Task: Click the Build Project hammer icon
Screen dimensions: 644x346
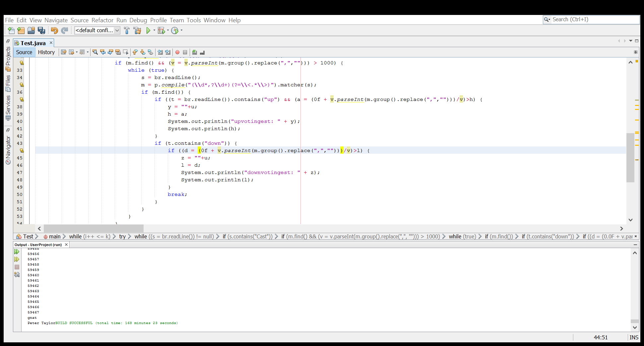Action: coord(127,31)
